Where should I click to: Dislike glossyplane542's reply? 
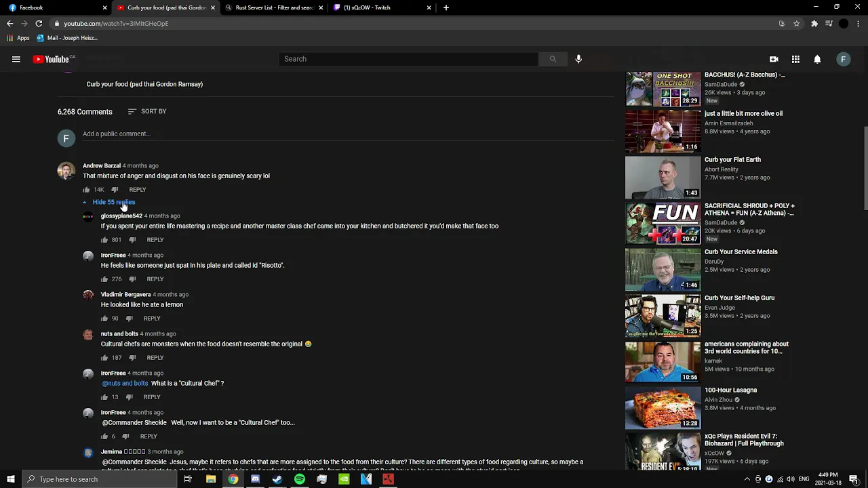[132, 240]
